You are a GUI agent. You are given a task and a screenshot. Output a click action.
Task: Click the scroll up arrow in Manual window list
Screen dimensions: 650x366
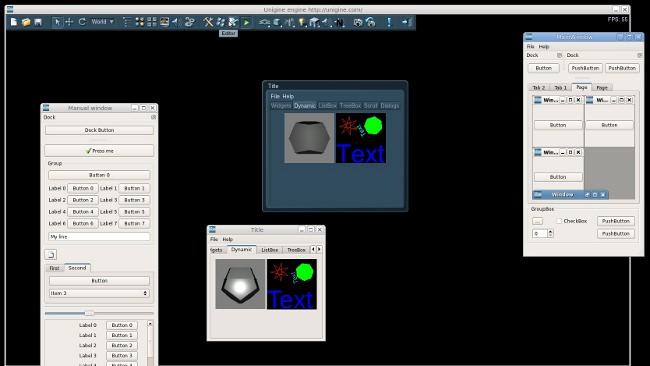pos(150,323)
